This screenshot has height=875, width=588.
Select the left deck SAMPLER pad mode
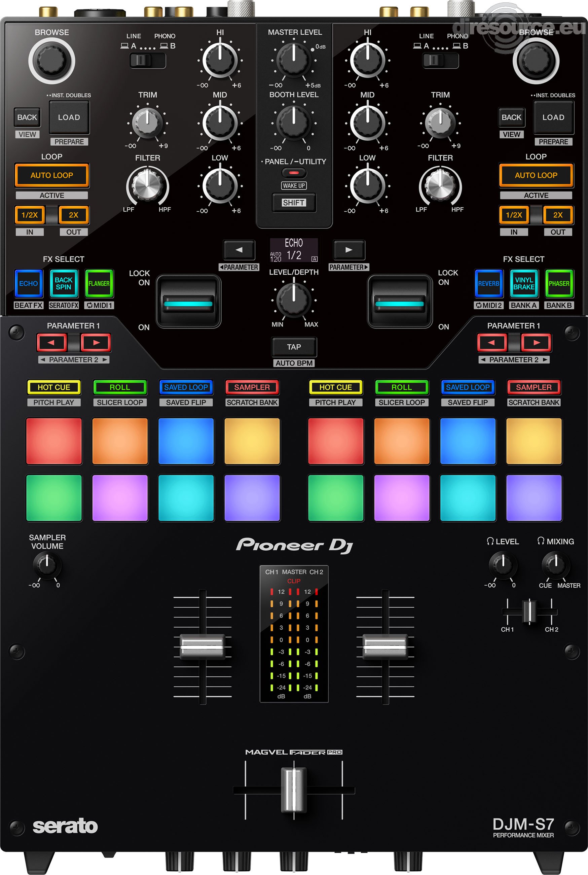click(x=252, y=387)
